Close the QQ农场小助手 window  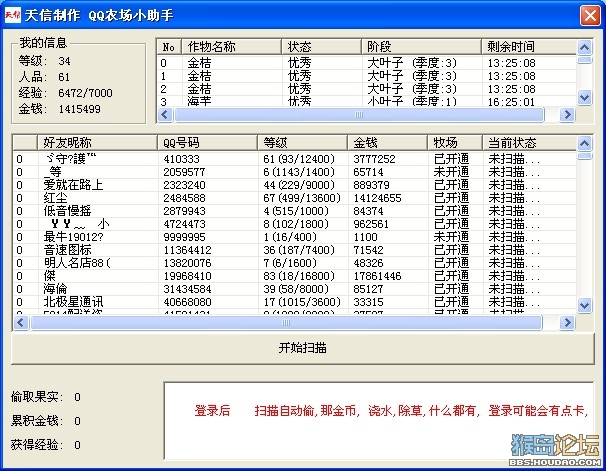click(590, 16)
